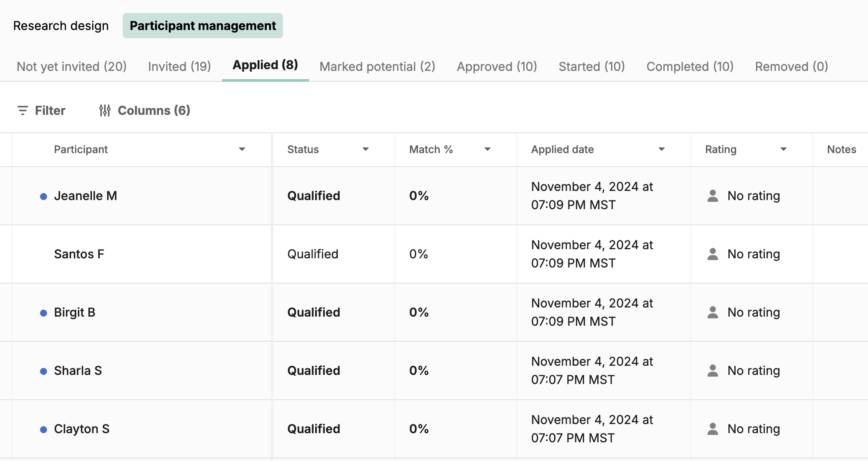Click the rating person icon for Jeanelle M

713,196
